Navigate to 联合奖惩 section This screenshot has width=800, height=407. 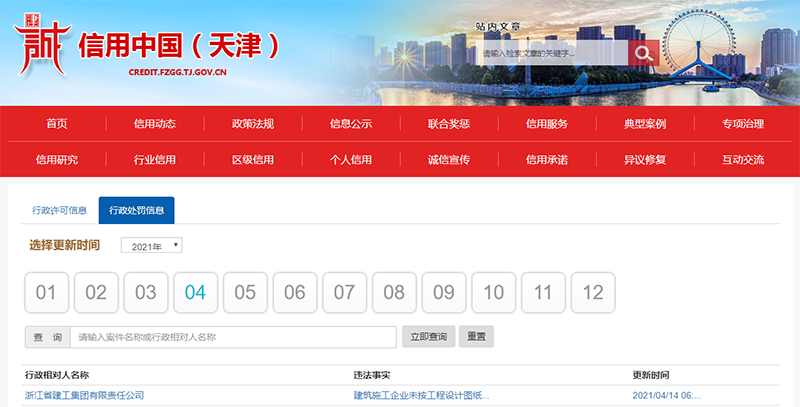click(449, 124)
